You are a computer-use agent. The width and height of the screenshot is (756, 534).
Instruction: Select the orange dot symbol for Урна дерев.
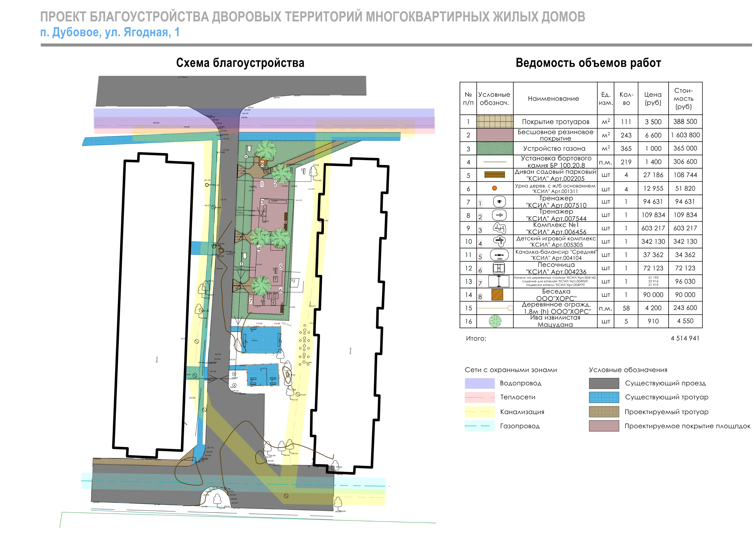tap(494, 188)
